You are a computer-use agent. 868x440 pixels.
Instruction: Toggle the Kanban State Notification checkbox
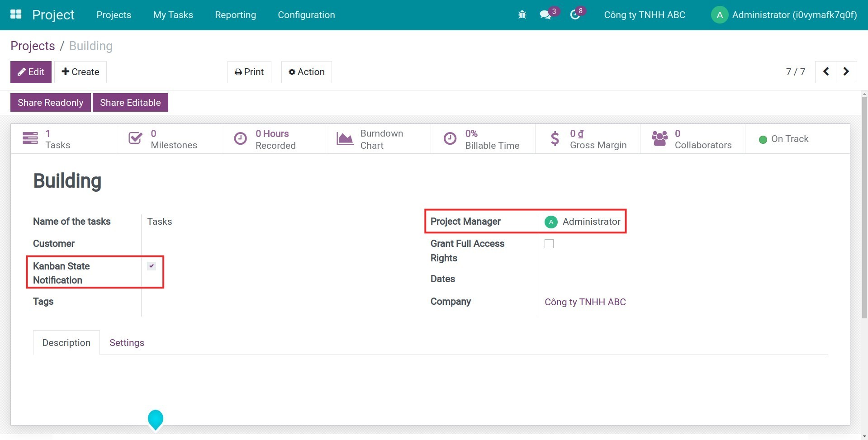coord(152,266)
